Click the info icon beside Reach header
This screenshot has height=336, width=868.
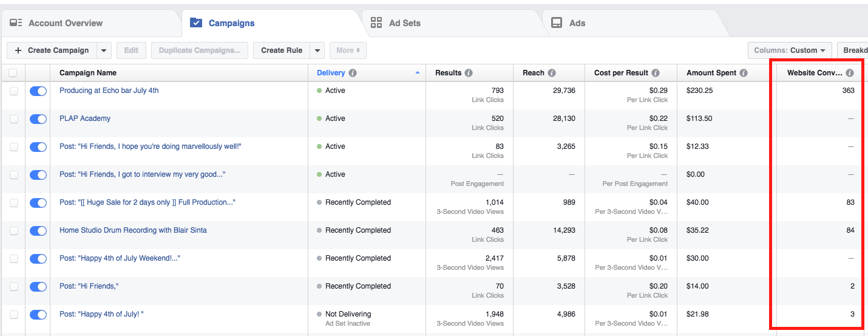pyautogui.click(x=552, y=73)
